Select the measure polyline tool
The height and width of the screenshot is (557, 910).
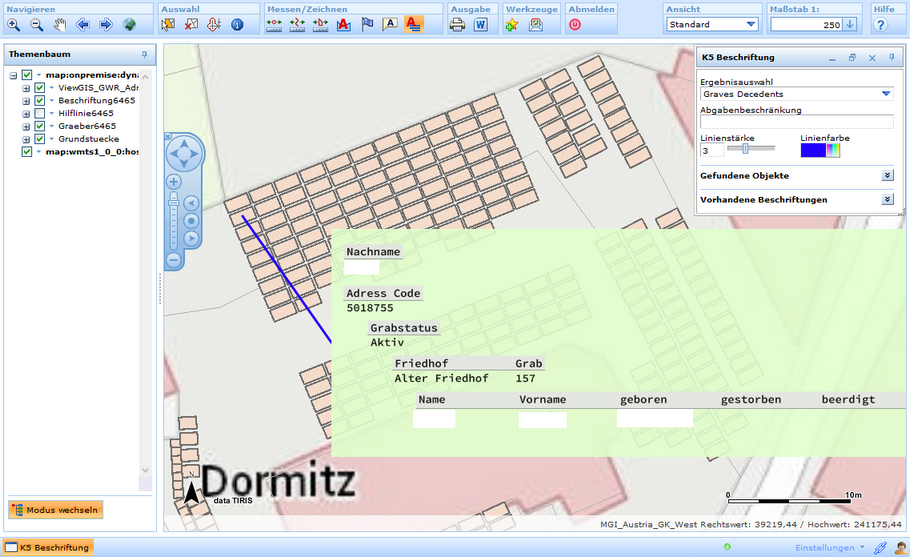point(297,25)
